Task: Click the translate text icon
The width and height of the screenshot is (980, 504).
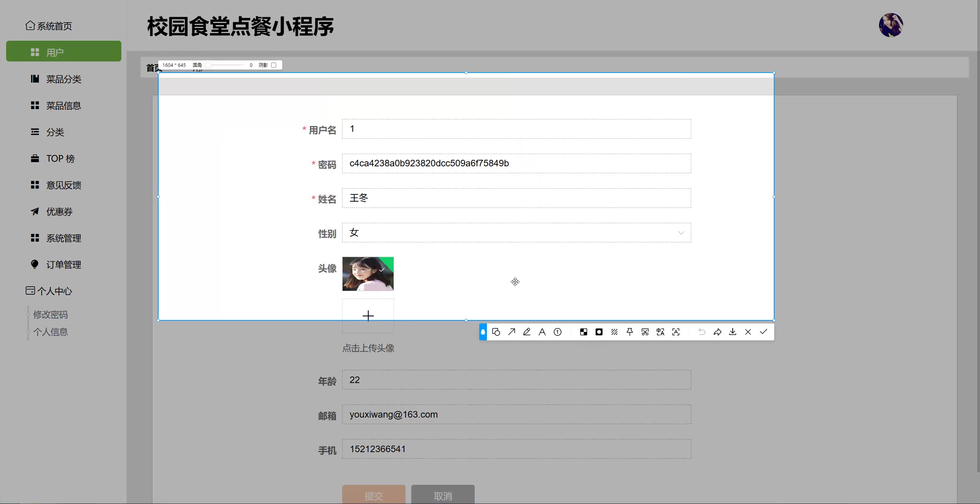Action: [661, 332]
